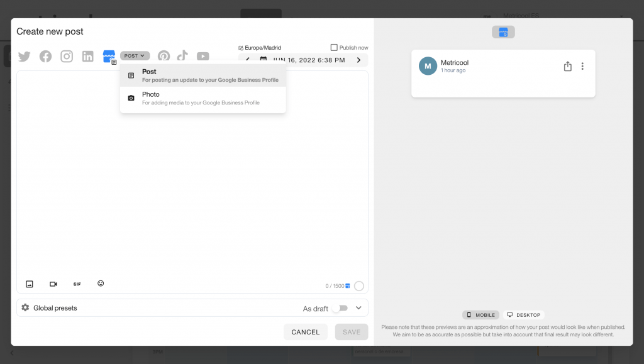Click the 0 / 1500 character counter
Screen dimensions: 644x364
click(x=335, y=286)
